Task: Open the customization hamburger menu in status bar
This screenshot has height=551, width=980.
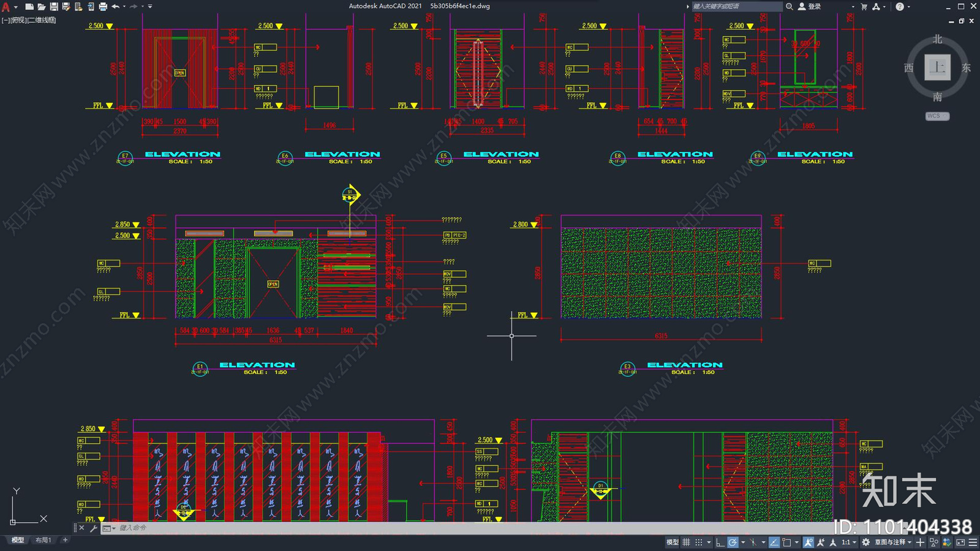Action: click(x=973, y=542)
